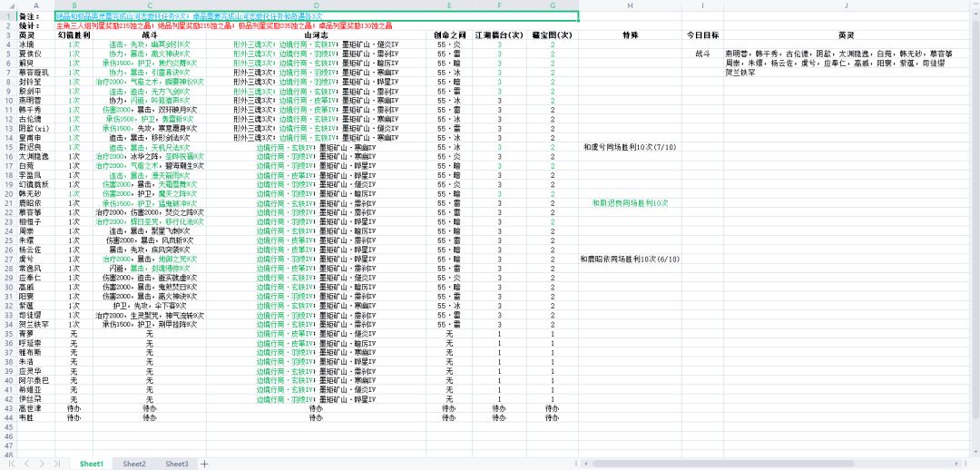Click the select-all corner of the grid
Image resolution: width=980 pixels, height=470 pixels.
(8, 5)
